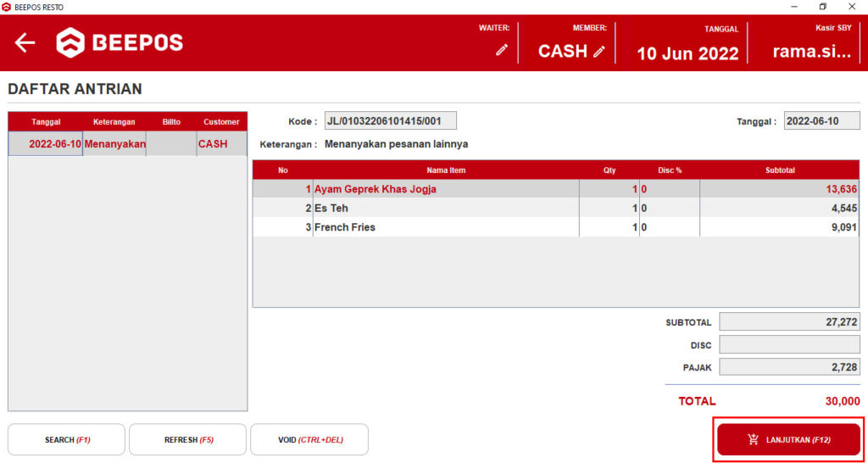
Task: Click the Menanyakan cell in queue list
Action: (114, 144)
